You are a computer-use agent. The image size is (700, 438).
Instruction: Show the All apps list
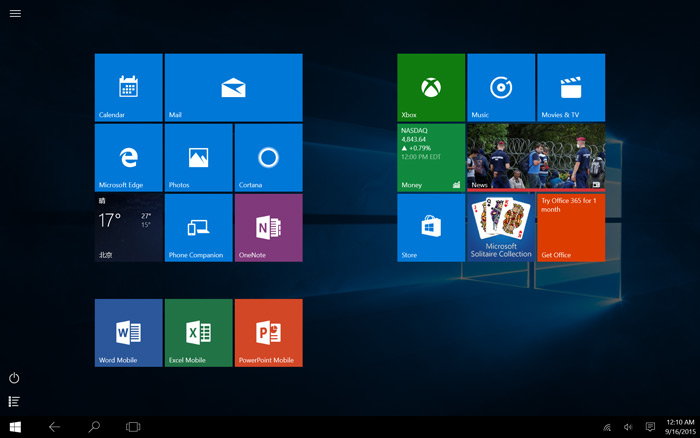point(14,401)
